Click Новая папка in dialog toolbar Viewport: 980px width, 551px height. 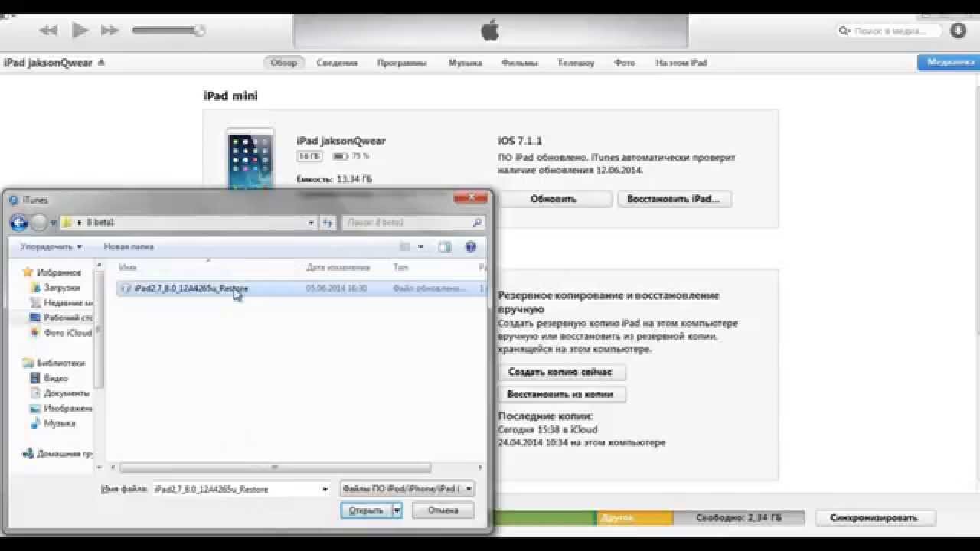[129, 247]
